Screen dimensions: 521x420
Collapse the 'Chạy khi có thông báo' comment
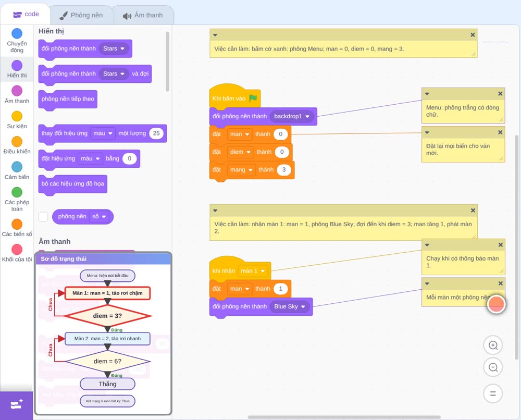pos(427,245)
